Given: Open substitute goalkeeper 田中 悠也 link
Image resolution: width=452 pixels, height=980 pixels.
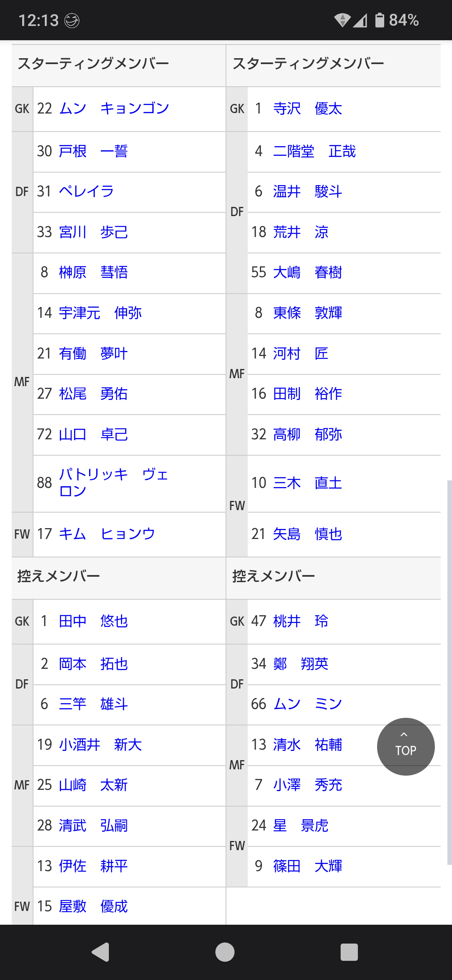Looking at the screenshot, I should [x=93, y=621].
